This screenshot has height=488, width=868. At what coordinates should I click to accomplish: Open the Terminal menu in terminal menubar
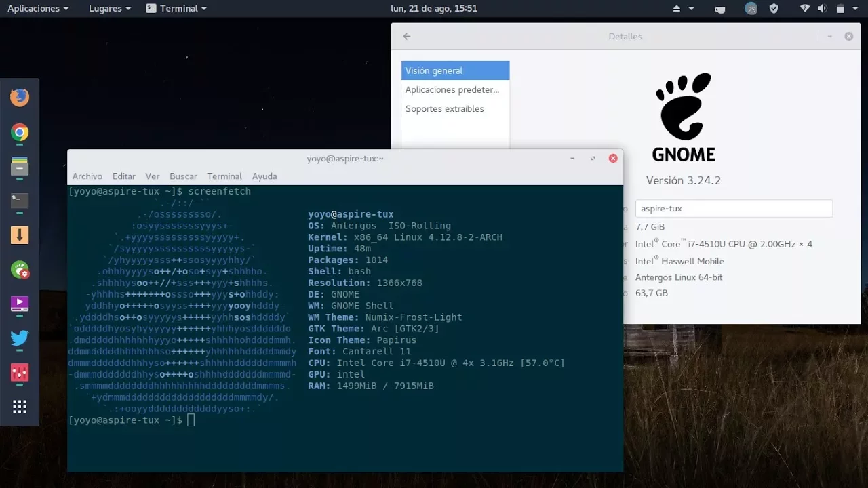(224, 176)
